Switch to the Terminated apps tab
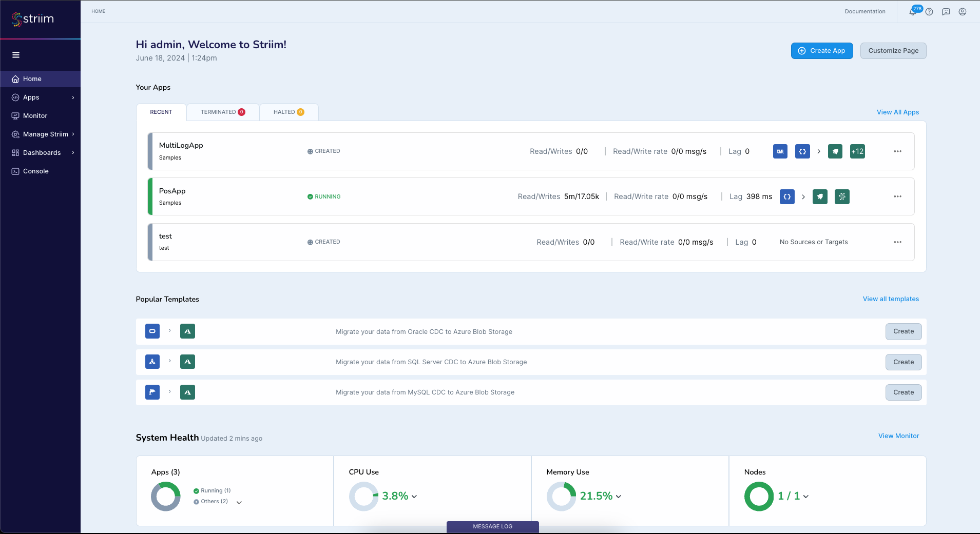Screen dimensions: 980x534 click(222, 112)
